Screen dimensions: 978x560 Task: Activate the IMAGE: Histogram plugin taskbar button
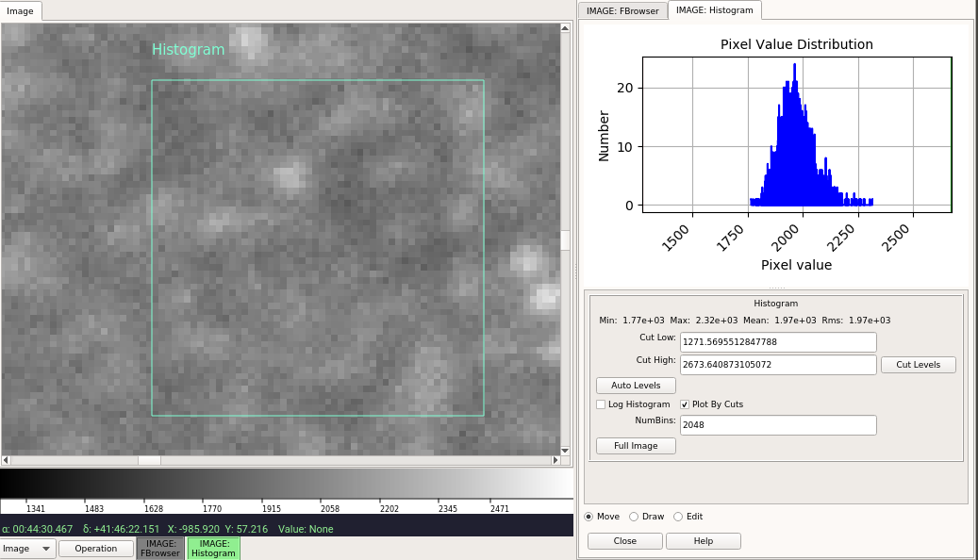pyautogui.click(x=213, y=548)
